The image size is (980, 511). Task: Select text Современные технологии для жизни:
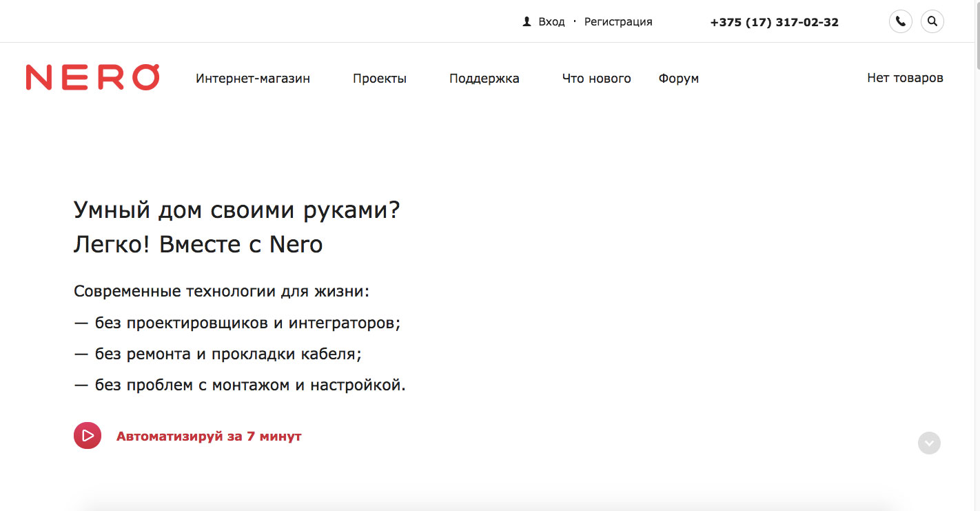(x=222, y=292)
